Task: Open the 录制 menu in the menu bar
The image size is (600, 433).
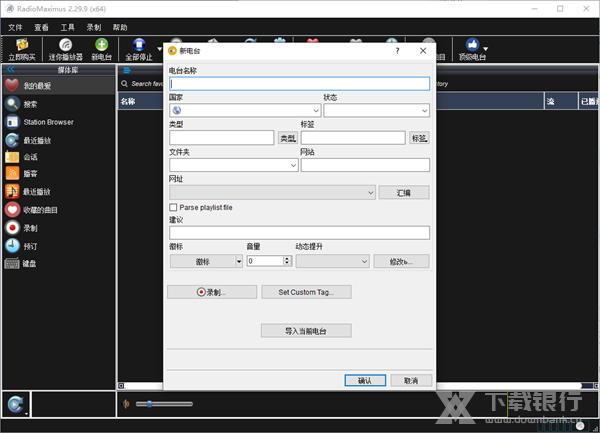Action: pyautogui.click(x=94, y=28)
